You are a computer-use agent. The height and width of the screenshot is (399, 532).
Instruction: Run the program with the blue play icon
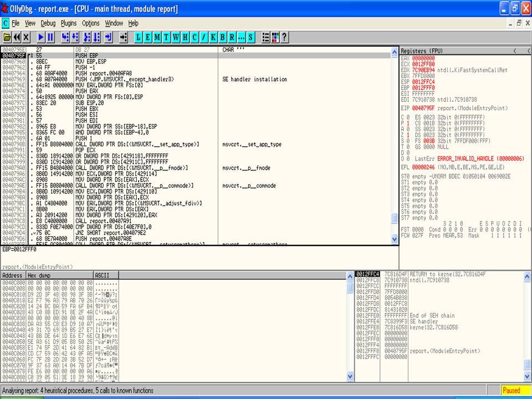41,37
